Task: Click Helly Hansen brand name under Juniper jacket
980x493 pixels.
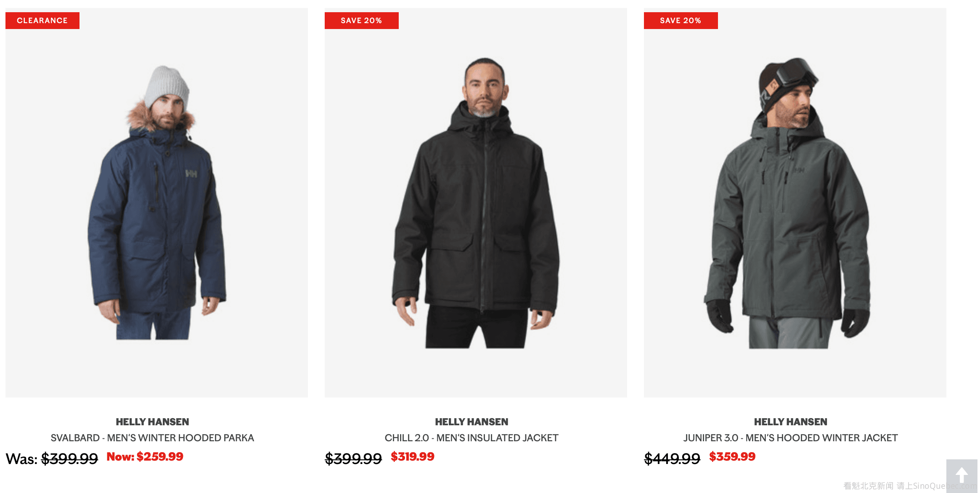Action: coord(791,422)
